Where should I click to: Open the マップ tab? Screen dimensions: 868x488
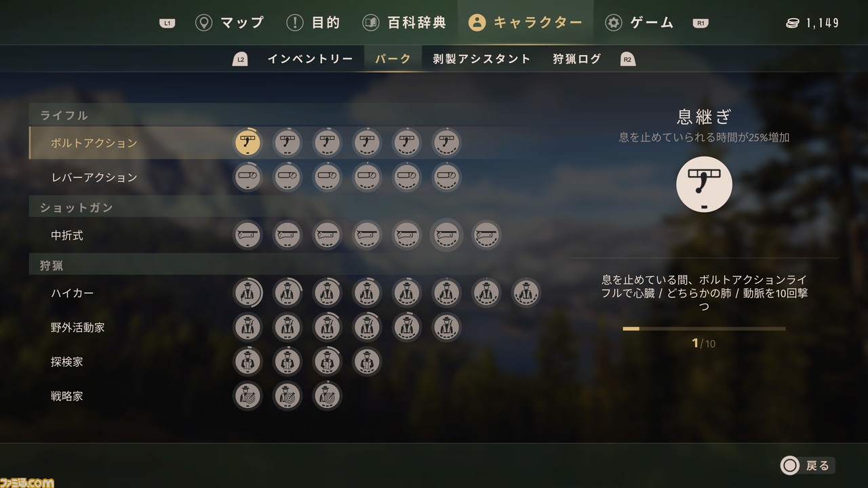[x=230, y=22]
